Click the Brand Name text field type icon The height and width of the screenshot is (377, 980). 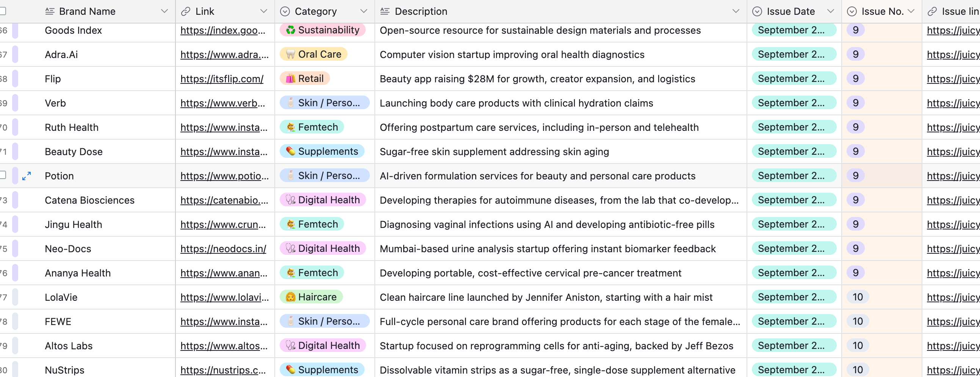(x=50, y=11)
